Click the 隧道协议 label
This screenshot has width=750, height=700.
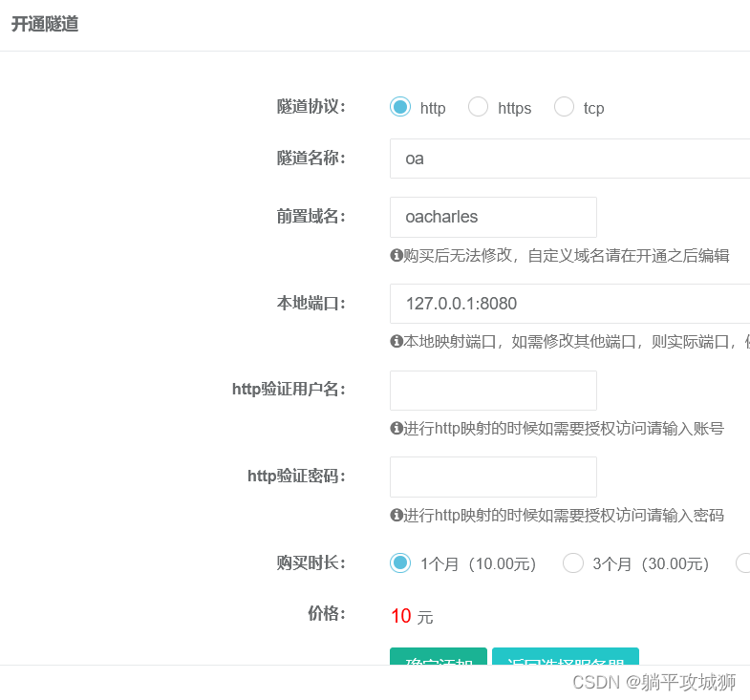311,107
